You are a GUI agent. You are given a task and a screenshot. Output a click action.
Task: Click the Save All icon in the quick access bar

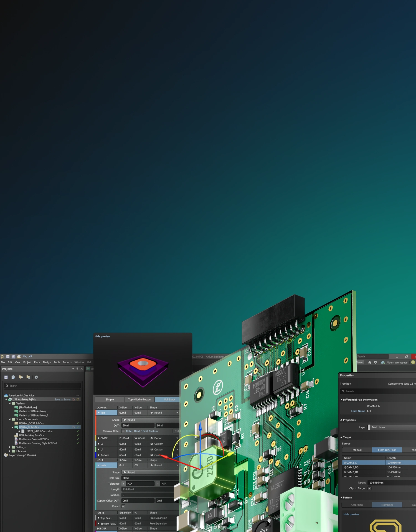pyautogui.click(x=13, y=357)
